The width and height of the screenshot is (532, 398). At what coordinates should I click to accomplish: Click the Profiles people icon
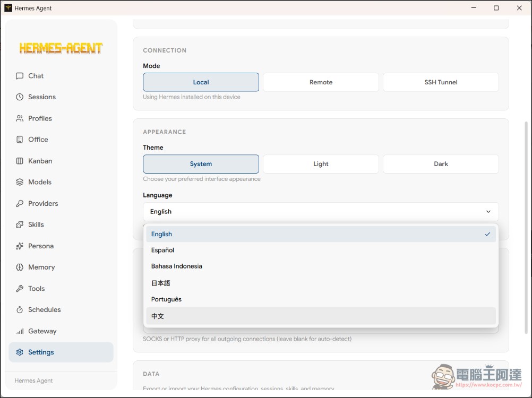point(20,118)
